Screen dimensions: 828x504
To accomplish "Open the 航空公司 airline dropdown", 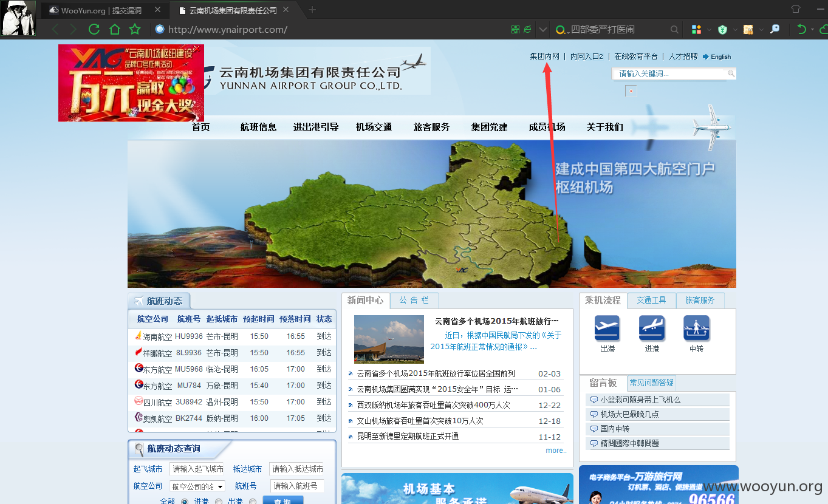I will coord(197,486).
